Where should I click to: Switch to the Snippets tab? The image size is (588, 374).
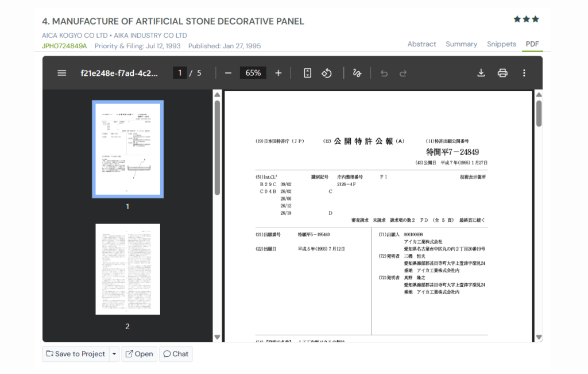[x=501, y=44]
